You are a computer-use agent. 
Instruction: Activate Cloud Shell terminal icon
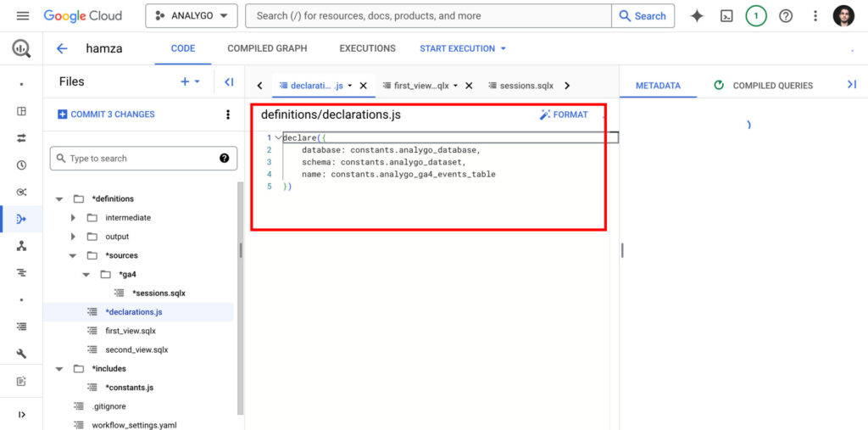pos(726,16)
